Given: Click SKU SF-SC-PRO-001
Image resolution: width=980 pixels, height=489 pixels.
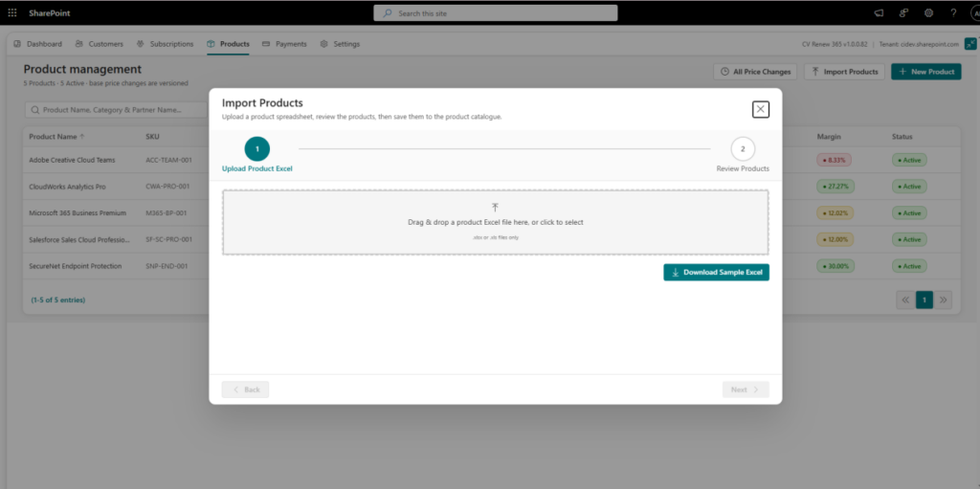Looking at the screenshot, I should (x=168, y=239).
